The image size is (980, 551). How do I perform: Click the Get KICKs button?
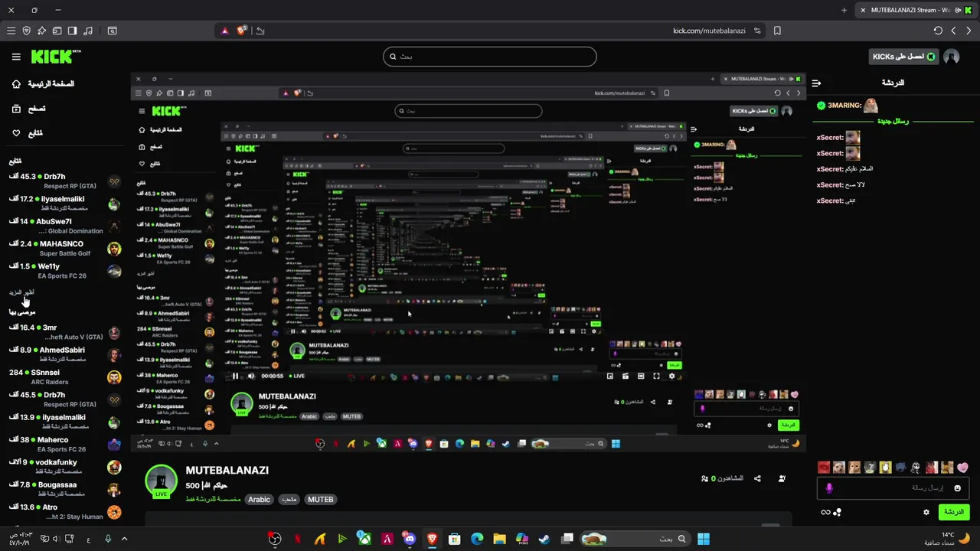coord(903,57)
